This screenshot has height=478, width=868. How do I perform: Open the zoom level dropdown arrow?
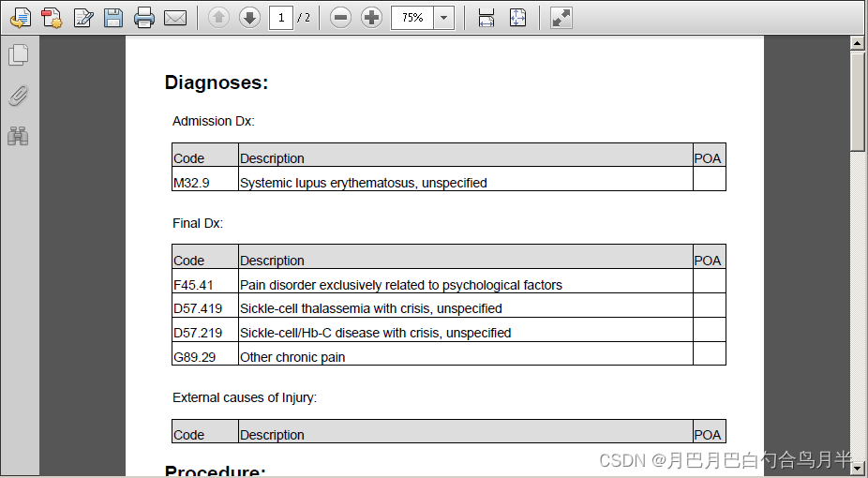point(443,18)
